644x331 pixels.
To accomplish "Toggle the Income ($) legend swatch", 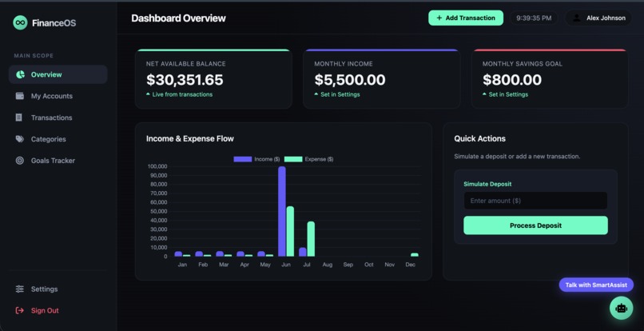I will (x=242, y=159).
